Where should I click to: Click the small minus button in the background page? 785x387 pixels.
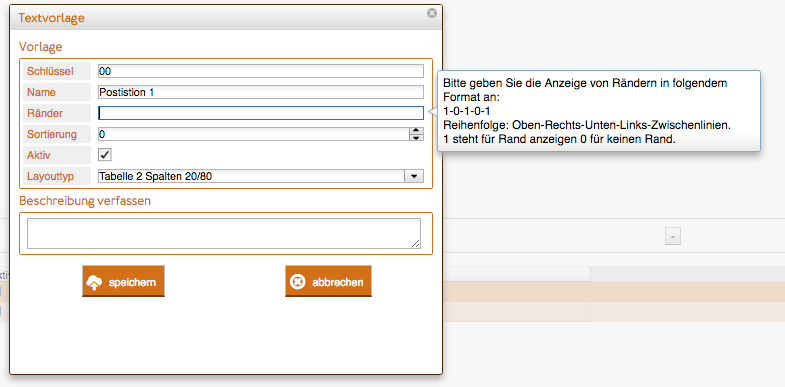[672, 236]
